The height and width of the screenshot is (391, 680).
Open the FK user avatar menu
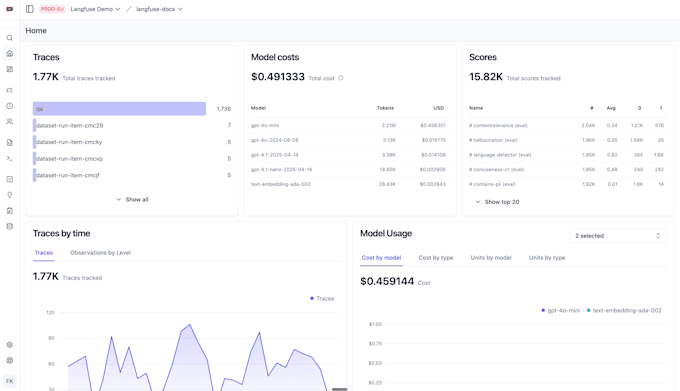[x=10, y=381]
